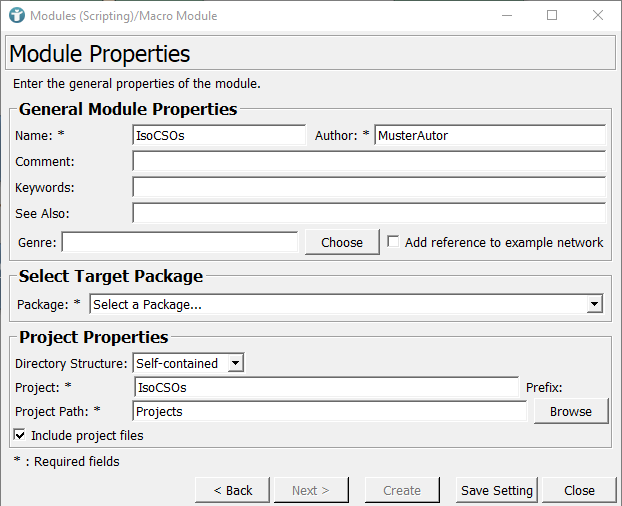Image resolution: width=622 pixels, height=506 pixels.
Task: Minimize the Macro Module window
Action: [x=506, y=16]
